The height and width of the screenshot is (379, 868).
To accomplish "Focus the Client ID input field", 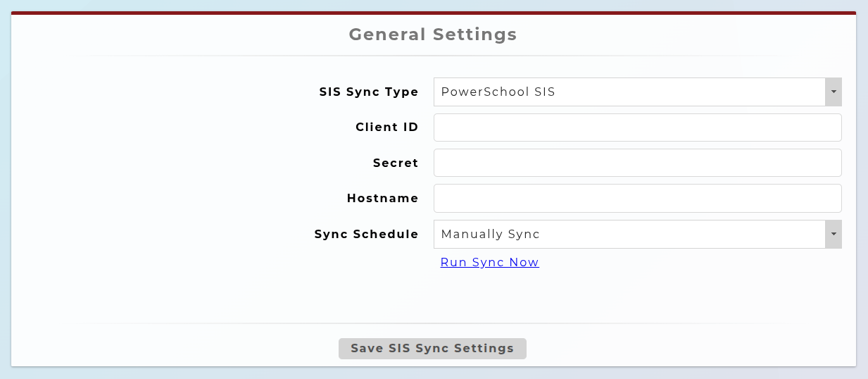I will [x=637, y=128].
